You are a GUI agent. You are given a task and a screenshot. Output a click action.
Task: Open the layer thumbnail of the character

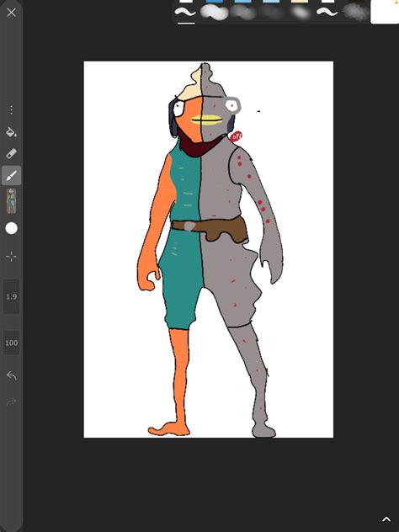pyautogui.click(x=11, y=201)
